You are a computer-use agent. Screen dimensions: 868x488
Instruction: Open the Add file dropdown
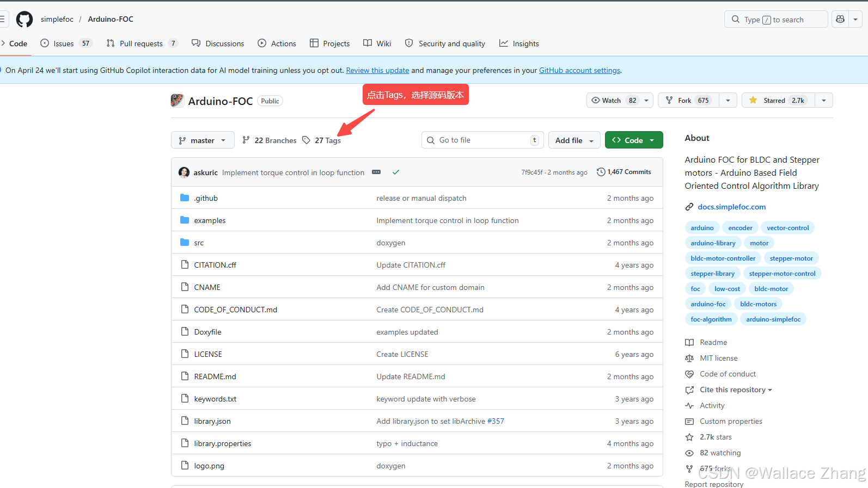[574, 140]
